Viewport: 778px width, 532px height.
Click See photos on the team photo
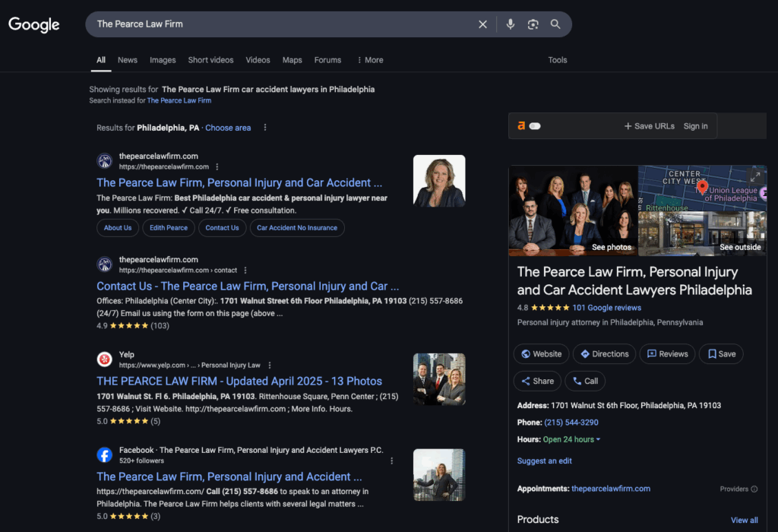612,247
